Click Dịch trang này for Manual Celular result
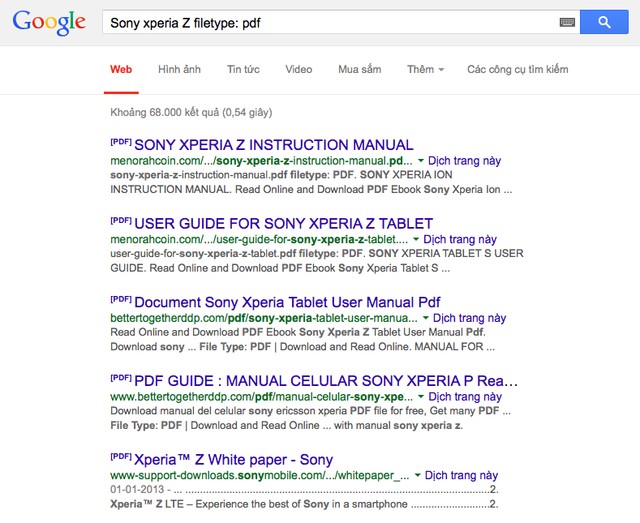Screen dimensions: 640x523 (465, 397)
